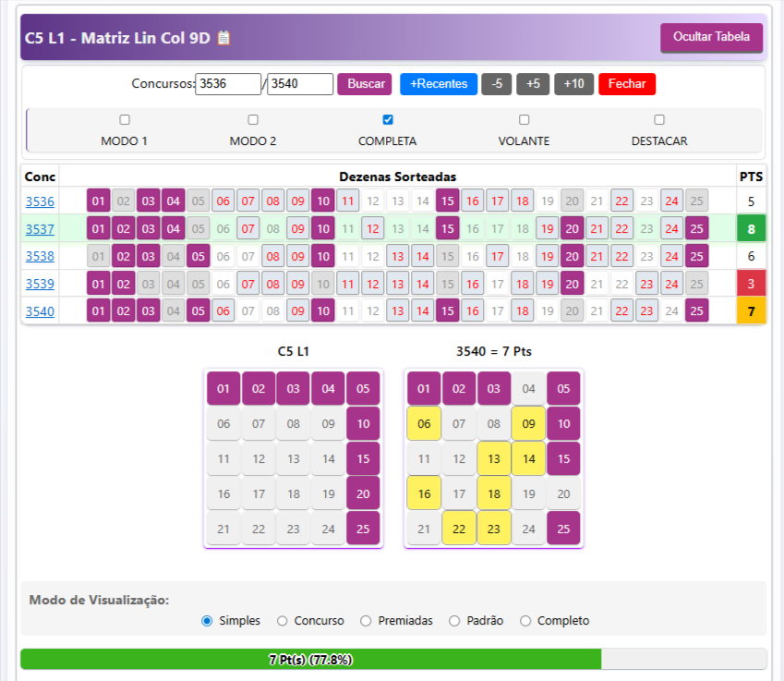
Task: Close the panel with Fechar
Action: pos(627,84)
